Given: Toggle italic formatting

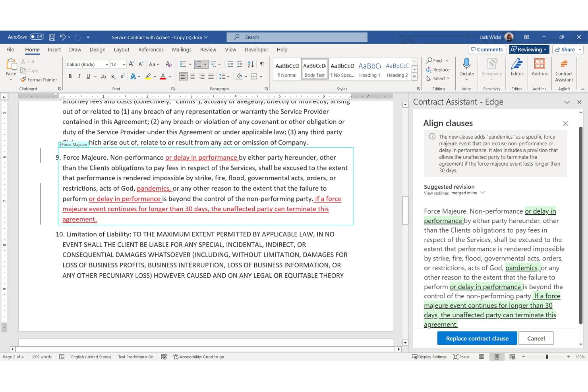Looking at the screenshot, I should [79, 76].
